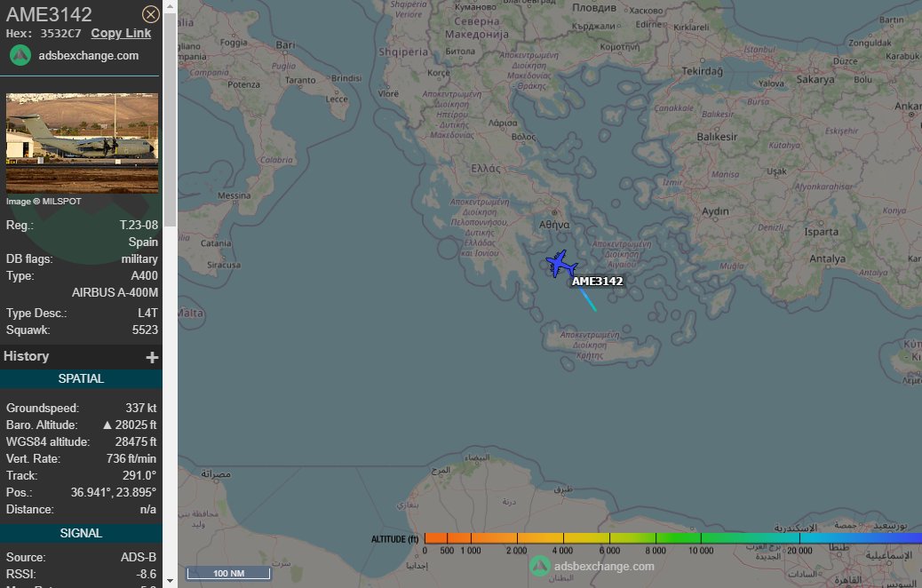Click the DB flags value military
This screenshot has height=588, width=922.
139,259
